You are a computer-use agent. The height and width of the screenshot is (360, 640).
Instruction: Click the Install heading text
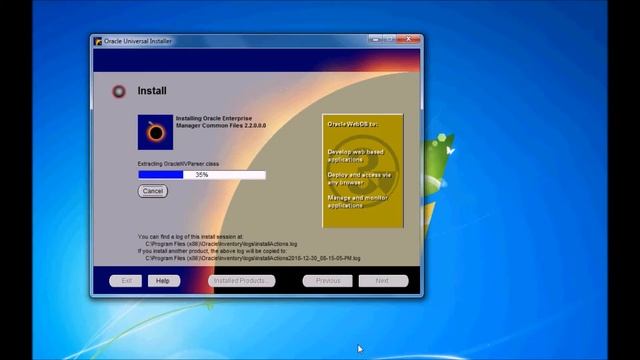point(152,91)
